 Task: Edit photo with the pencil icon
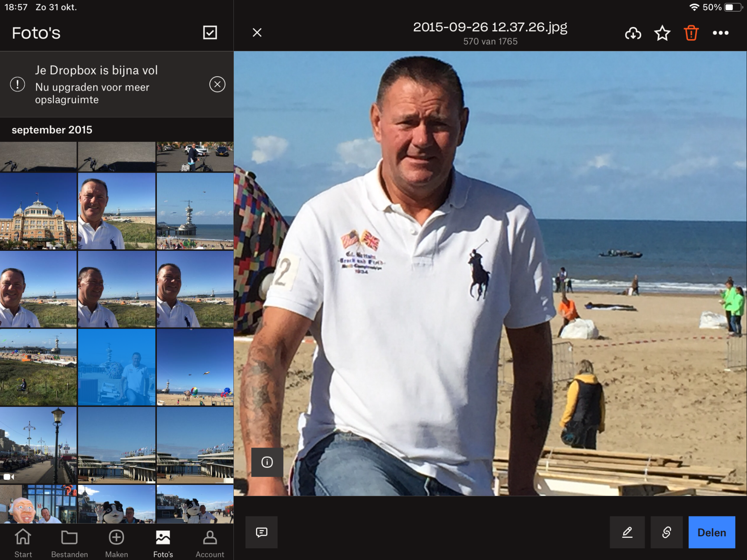[627, 532]
